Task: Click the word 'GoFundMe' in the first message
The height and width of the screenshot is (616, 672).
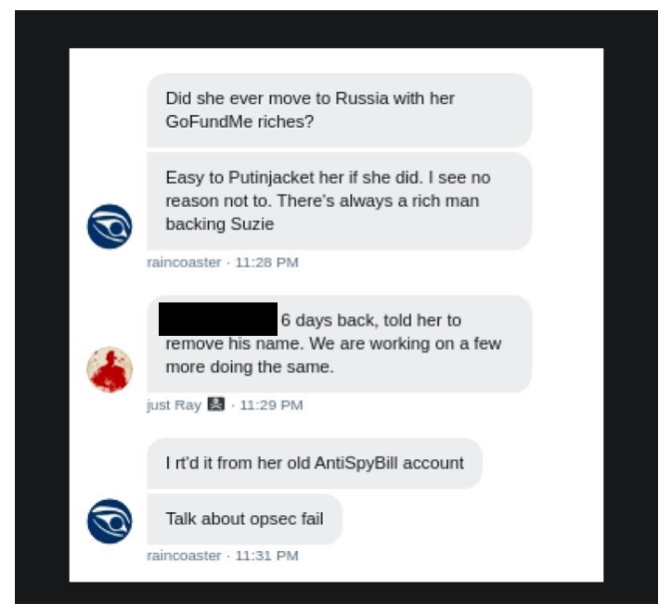Action: pos(209,122)
